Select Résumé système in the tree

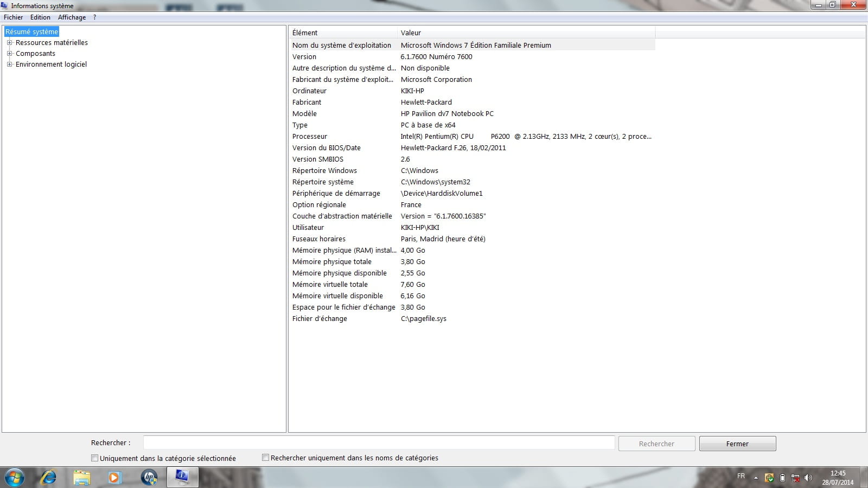pos(31,31)
